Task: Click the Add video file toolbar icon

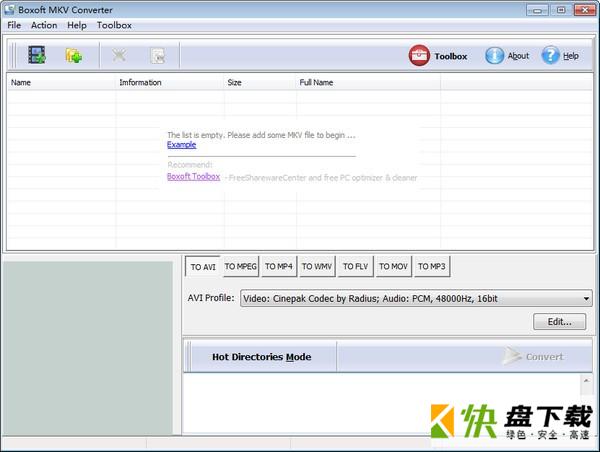Action: click(37, 55)
